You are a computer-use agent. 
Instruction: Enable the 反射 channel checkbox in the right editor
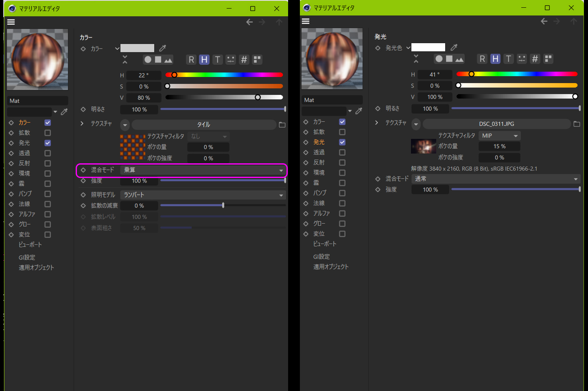pos(342,163)
